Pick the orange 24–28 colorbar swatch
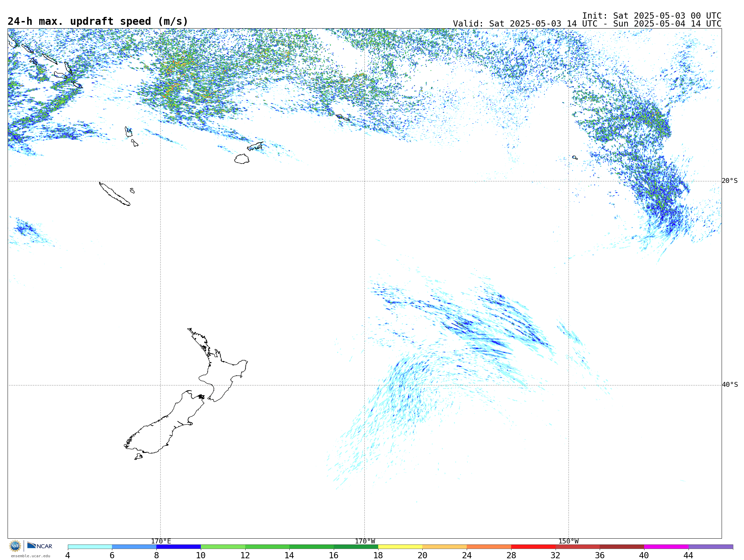 (x=489, y=547)
